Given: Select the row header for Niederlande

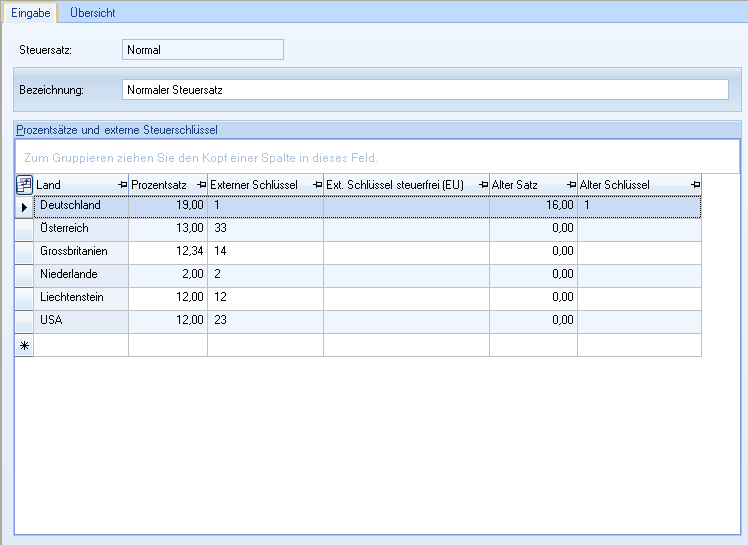Looking at the screenshot, I should 24,274.
